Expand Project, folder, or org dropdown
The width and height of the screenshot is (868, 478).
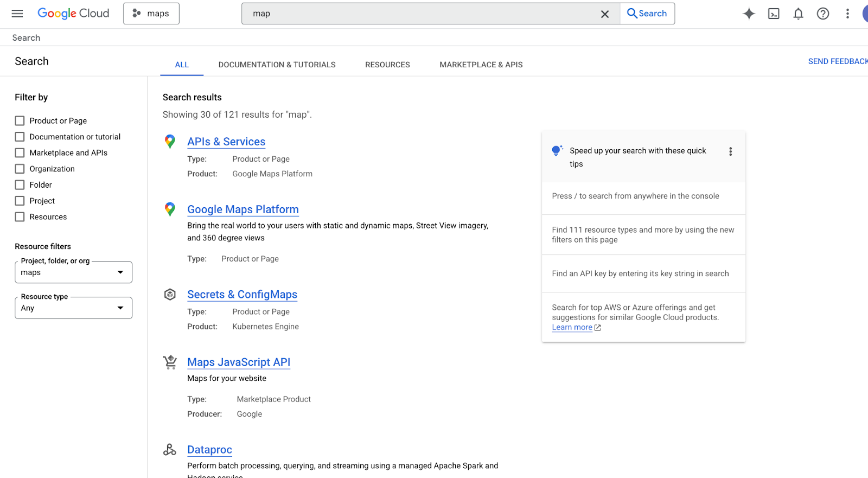coord(73,272)
